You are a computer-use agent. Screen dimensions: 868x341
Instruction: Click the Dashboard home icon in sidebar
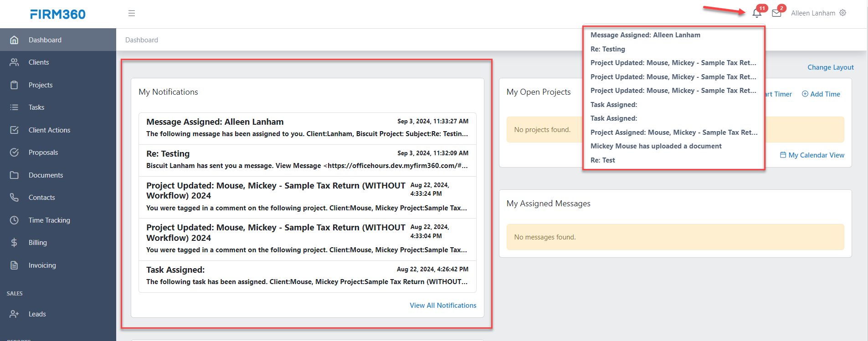point(14,40)
